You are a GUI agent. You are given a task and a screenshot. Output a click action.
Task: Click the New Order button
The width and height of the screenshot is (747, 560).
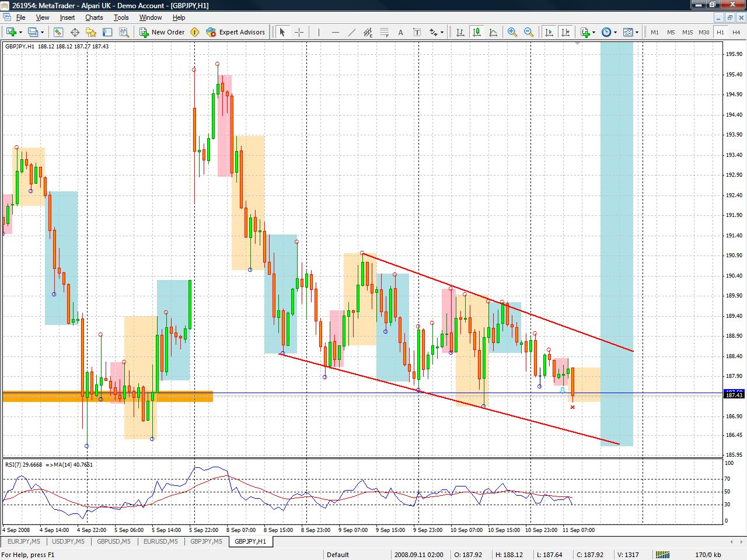click(x=162, y=32)
